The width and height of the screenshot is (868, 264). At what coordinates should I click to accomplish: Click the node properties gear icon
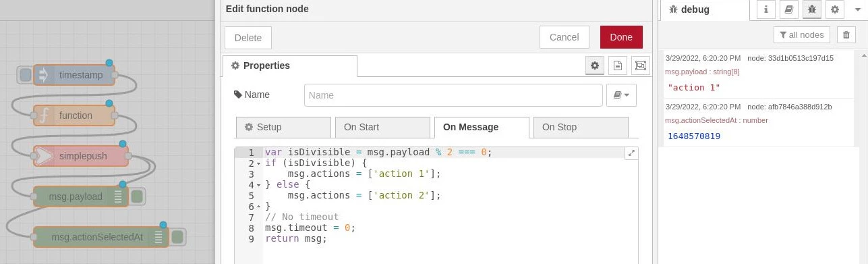tap(595, 65)
